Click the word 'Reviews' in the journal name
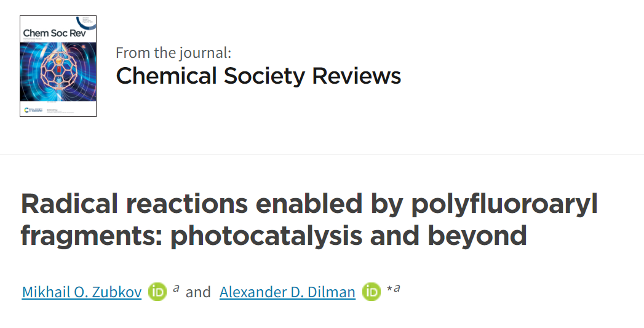Viewport: 644px width, 328px height. point(357,76)
